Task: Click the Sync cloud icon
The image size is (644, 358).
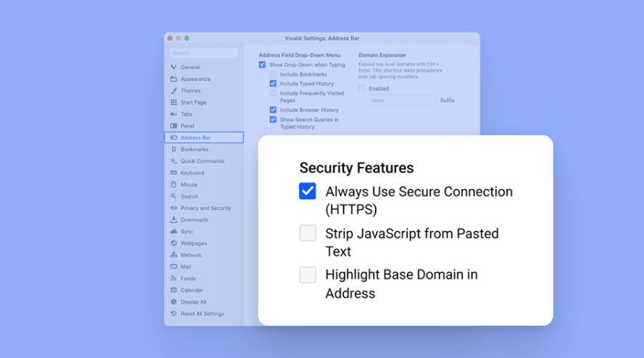Action: [x=174, y=231]
